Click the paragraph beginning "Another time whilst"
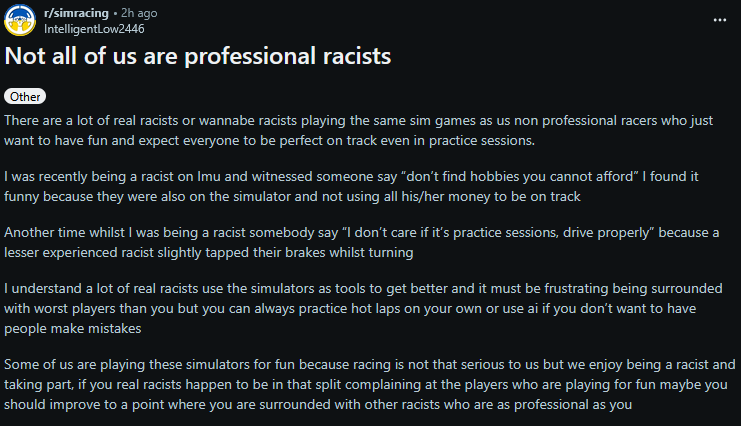 pos(350,242)
